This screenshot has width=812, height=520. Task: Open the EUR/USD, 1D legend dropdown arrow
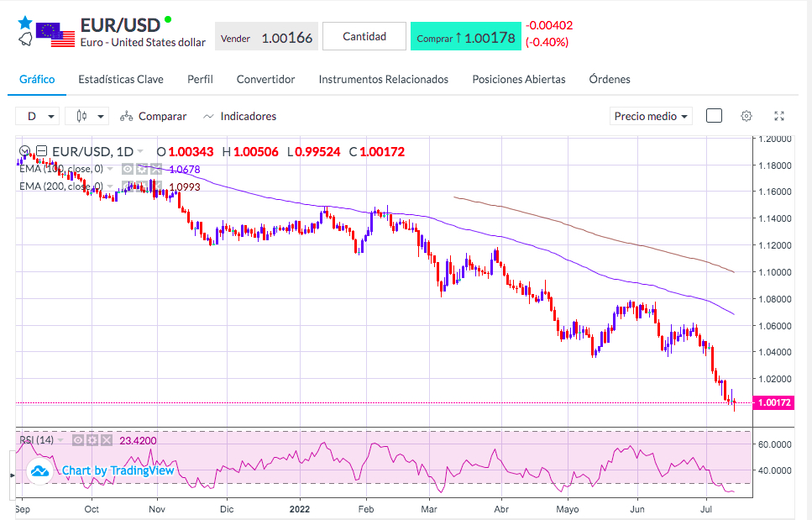(140, 152)
